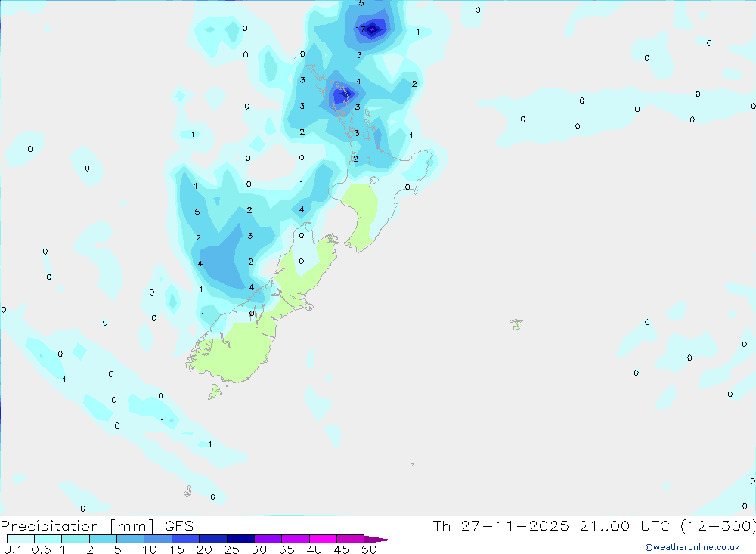
Task: Click the "25" legend scale label
Action: click(x=232, y=549)
